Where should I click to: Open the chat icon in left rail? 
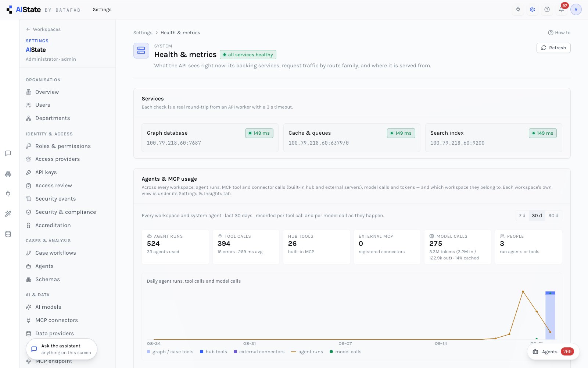coord(8,153)
